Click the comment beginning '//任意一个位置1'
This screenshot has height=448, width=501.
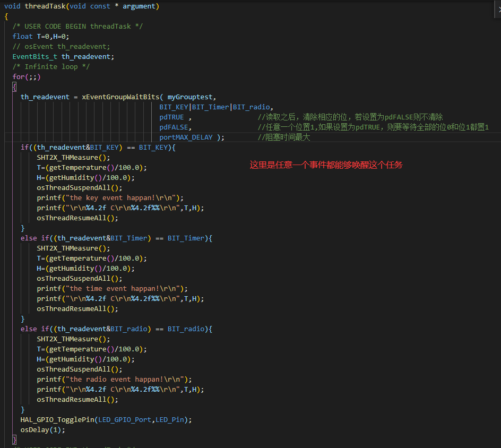(x=373, y=127)
